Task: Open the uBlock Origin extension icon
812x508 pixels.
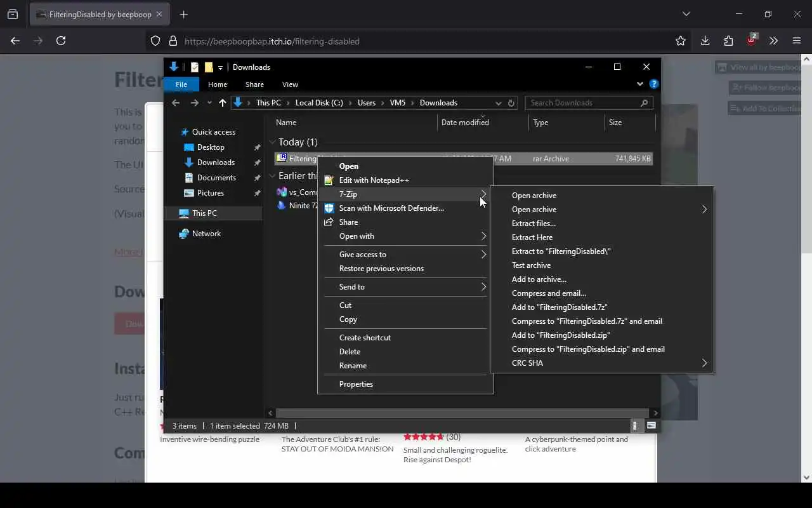Action: tap(752, 39)
